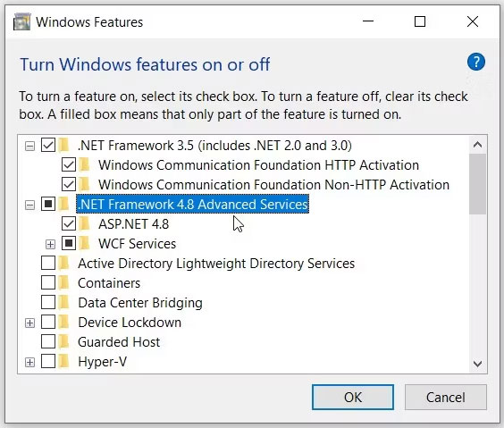Click the feature list scrollbar thumb

click(477, 184)
